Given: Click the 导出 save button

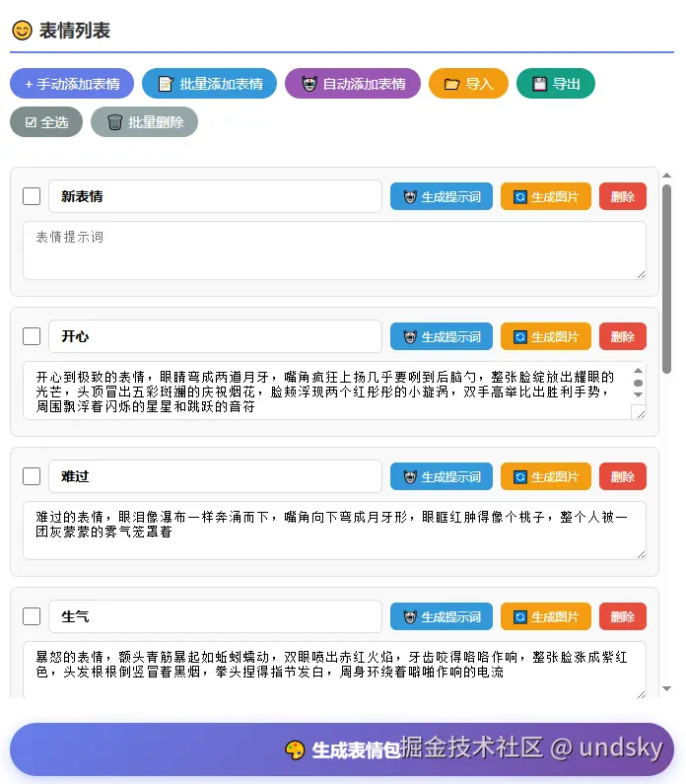Looking at the screenshot, I should pyautogui.click(x=556, y=84).
